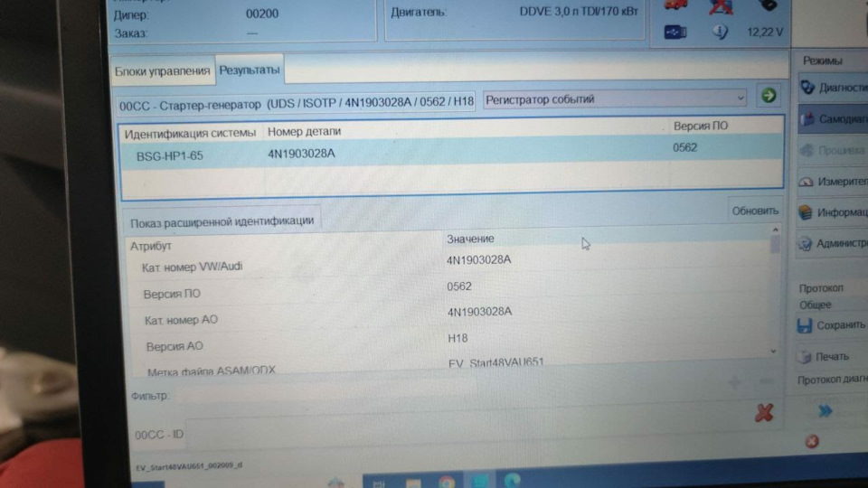Click the Сохранить floppy disk icon
This screenshot has height=488, width=868.
[805, 325]
